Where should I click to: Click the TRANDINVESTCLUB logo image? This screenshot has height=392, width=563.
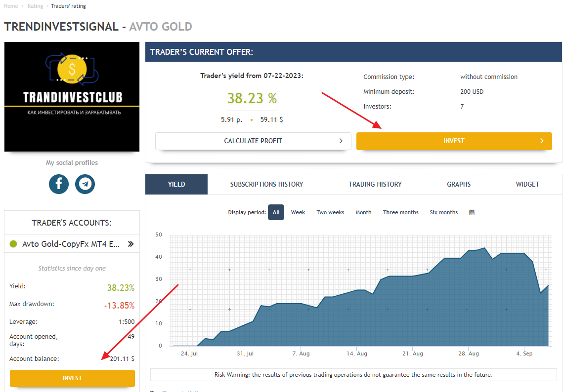[x=72, y=97]
